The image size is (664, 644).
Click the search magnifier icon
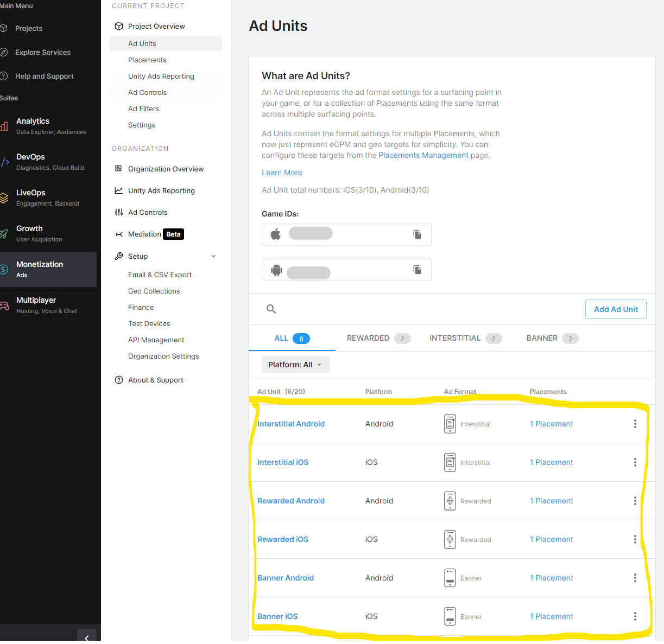tap(271, 309)
